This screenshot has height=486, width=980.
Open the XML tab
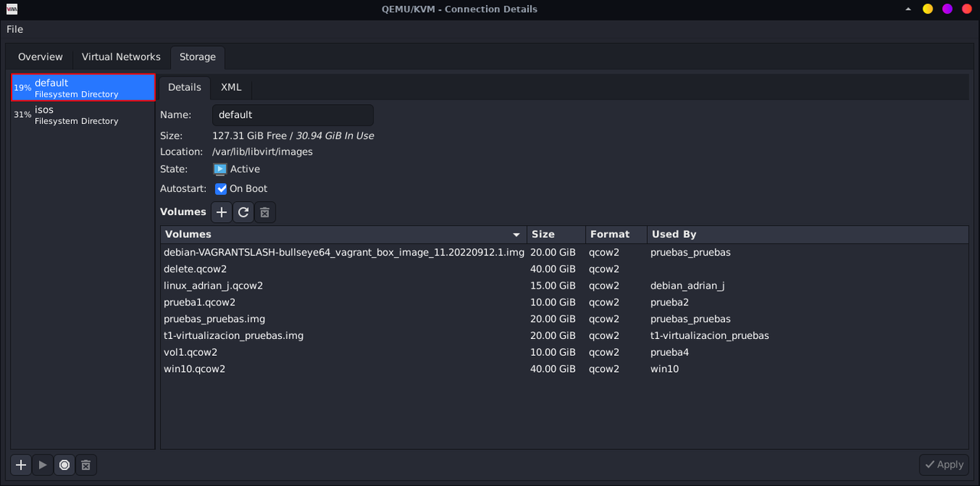click(x=231, y=87)
